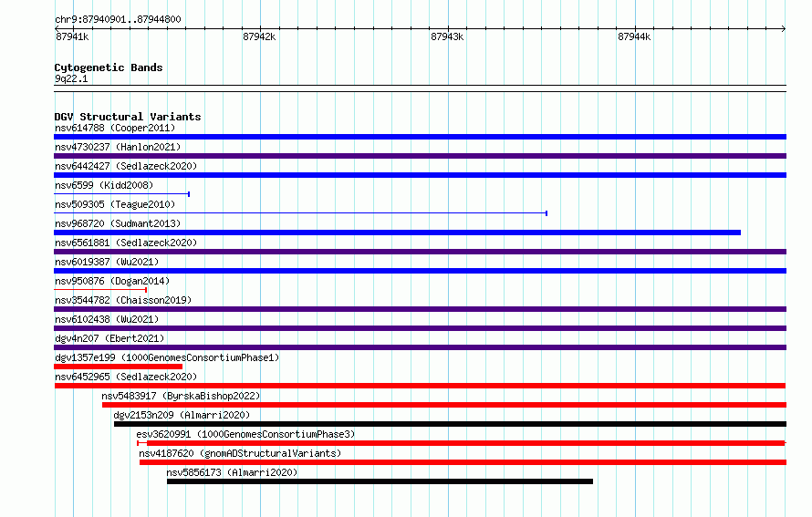Screen dimensions: 812x517
Task: Open nsv6102438 (Wu2021) label
Action: coord(107,319)
